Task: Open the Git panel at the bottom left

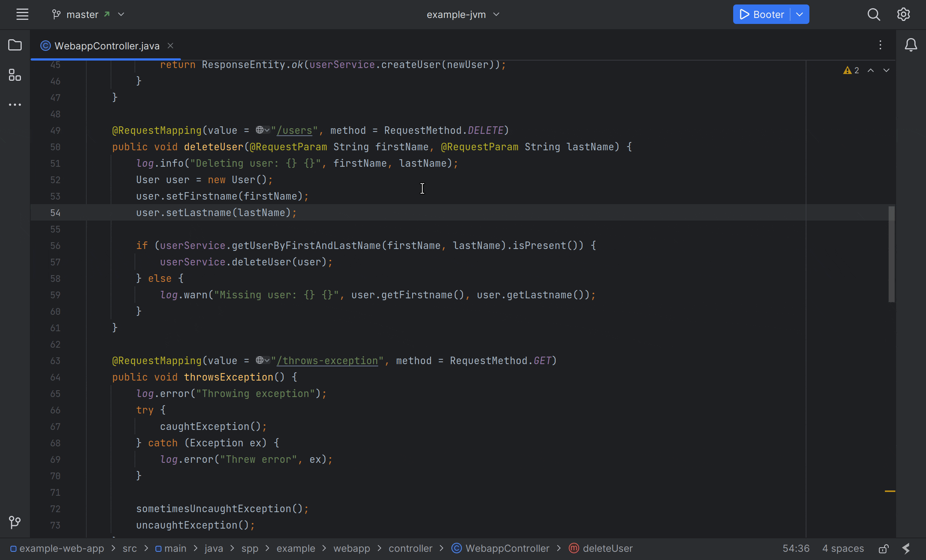Action: (15, 522)
